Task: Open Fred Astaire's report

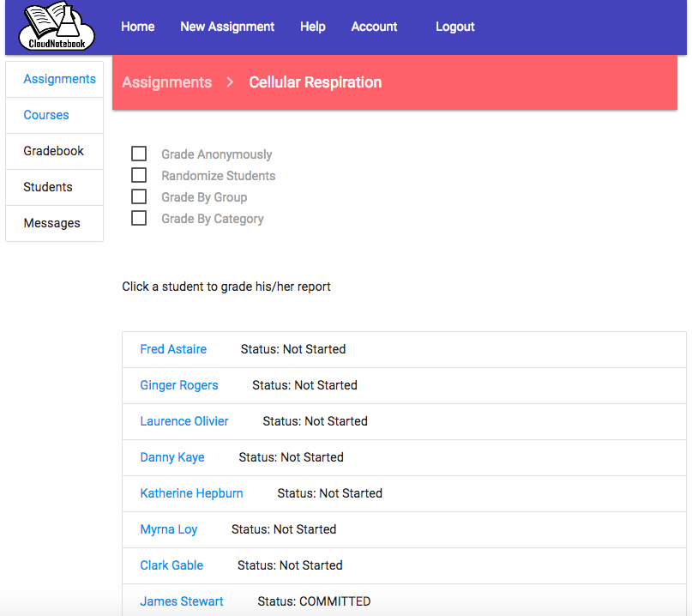Action: [173, 349]
